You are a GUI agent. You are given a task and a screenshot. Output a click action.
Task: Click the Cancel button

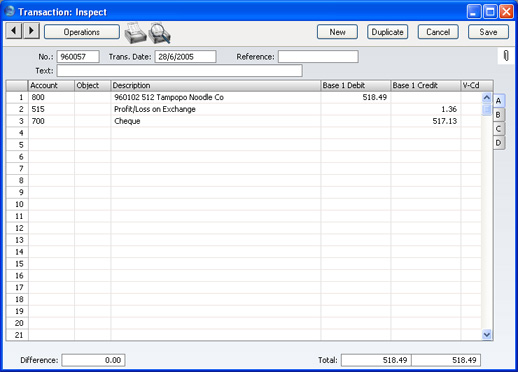tap(438, 32)
